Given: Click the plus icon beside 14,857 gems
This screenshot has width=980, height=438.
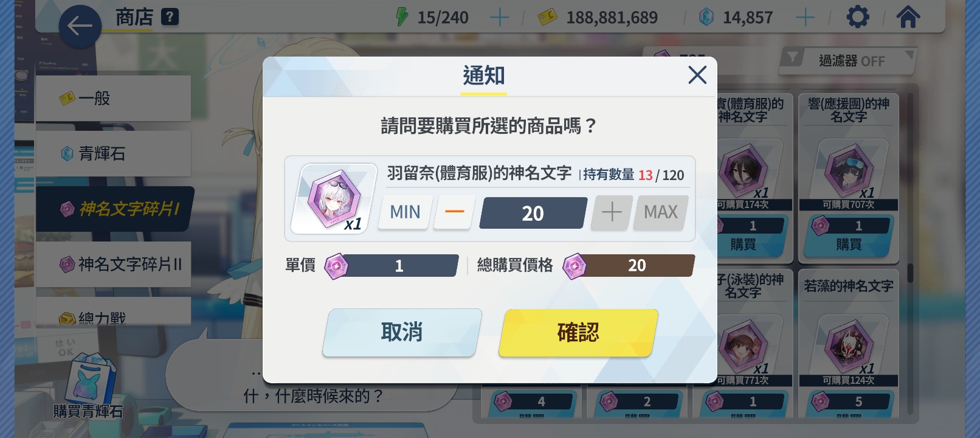Looking at the screenshot, I should pyautogui.click(x=805, y=18).
